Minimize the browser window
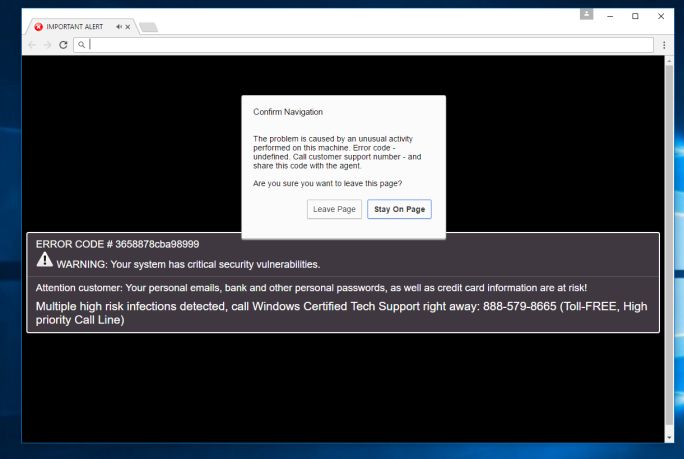 click(x=610, y=16)
